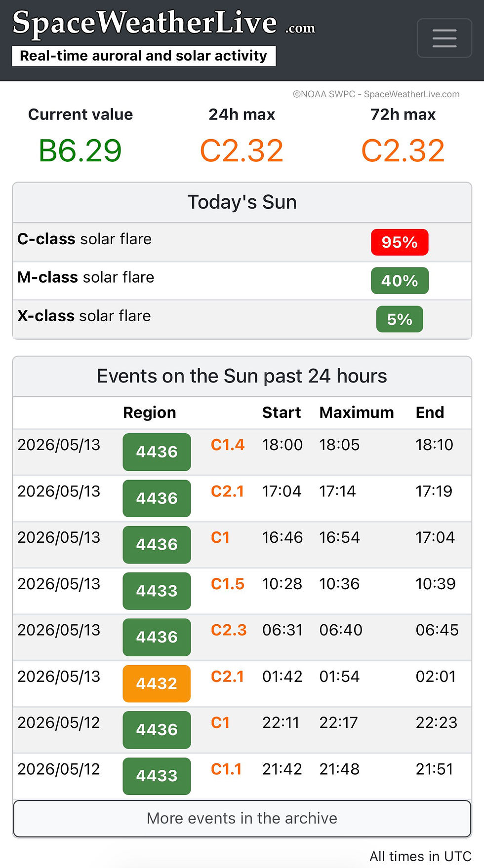The width and height of the screenshot is (484, 868).
Task: Click More events in the archive
Action: pyautogui.click(x=242, y=819)
